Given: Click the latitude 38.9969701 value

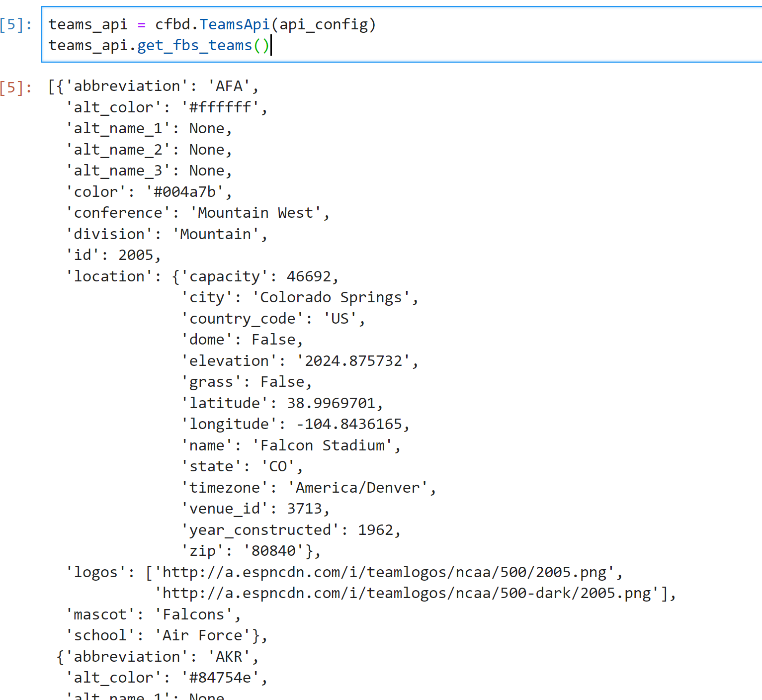Looking at the screenshot, I should 331,403.
